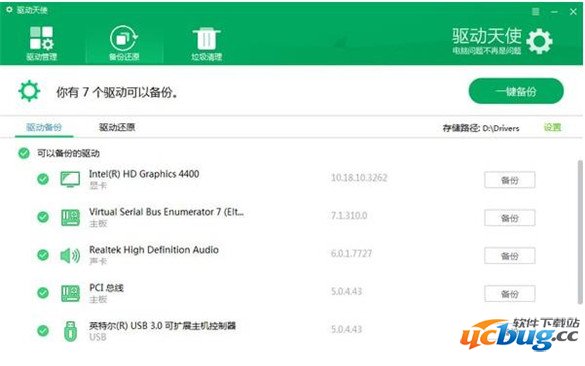This screenshot has width=585, height=366.
Task: Select version text 6.0.1.7727
Action: tap(351, 254)
